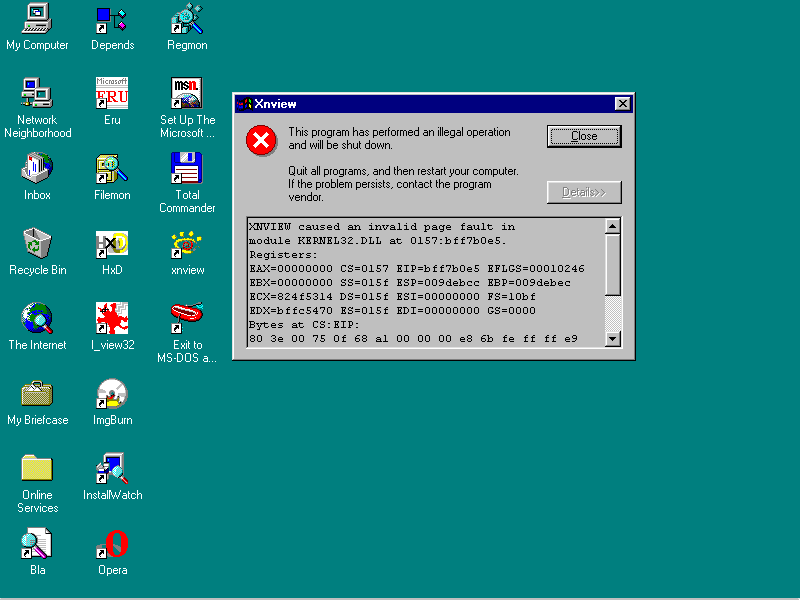
Task: Select the ImgBurn shortcut icon
Action: (112, 393)
